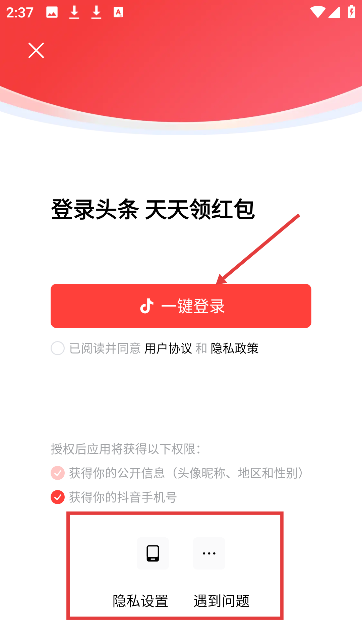Image resolution: width=362 pixels, height=644 pixels.
Task: Uncheck the 抖音手机号 phone number permission
Action: [x=58, y=497]
